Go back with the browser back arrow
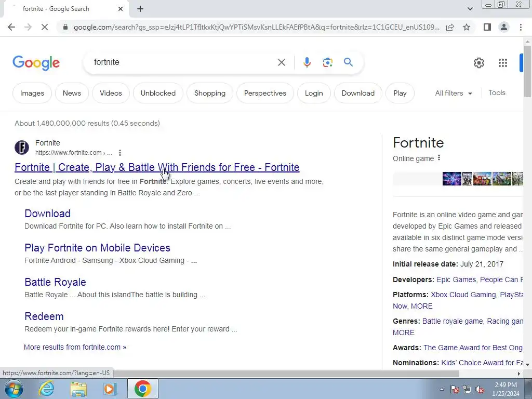The width and height of the screenshot is (532, 399). click(11, 27)
